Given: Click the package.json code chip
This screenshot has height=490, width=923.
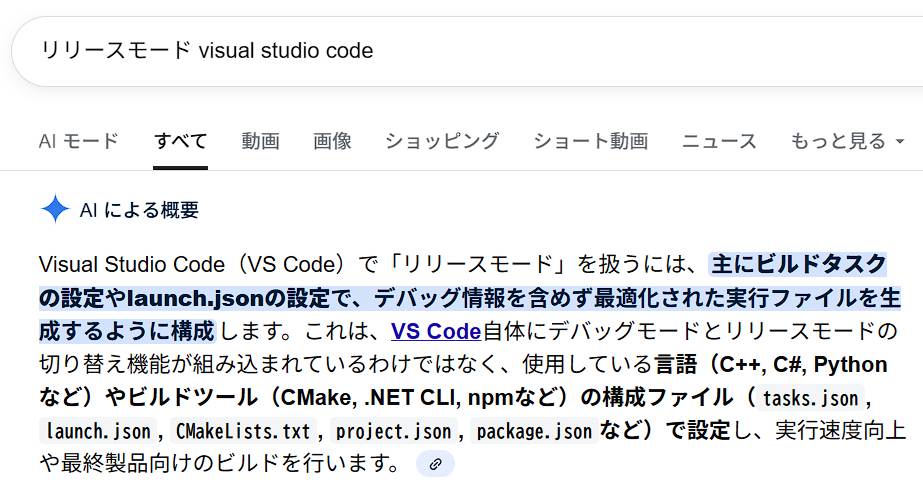Looking at the screenshot, I should [533, 432].
